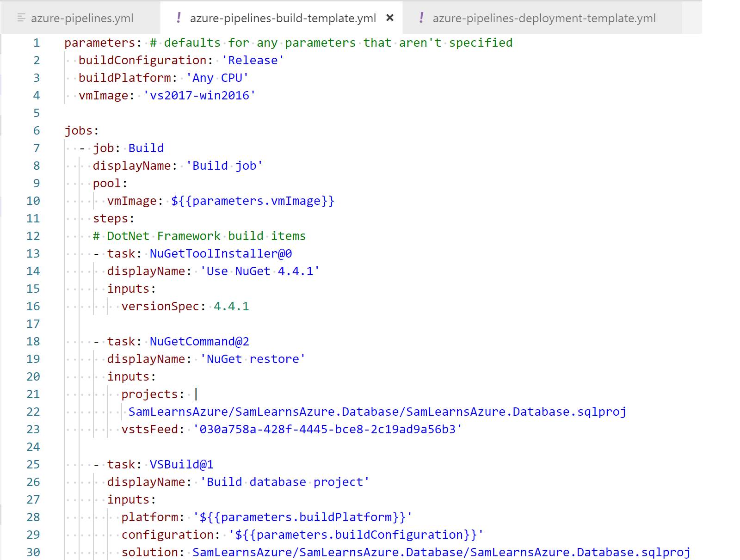The width and height of the screenshot is (740, 560).
Task: Click the exclamation icon on build-template tab
Action: [x=179, y=18]
